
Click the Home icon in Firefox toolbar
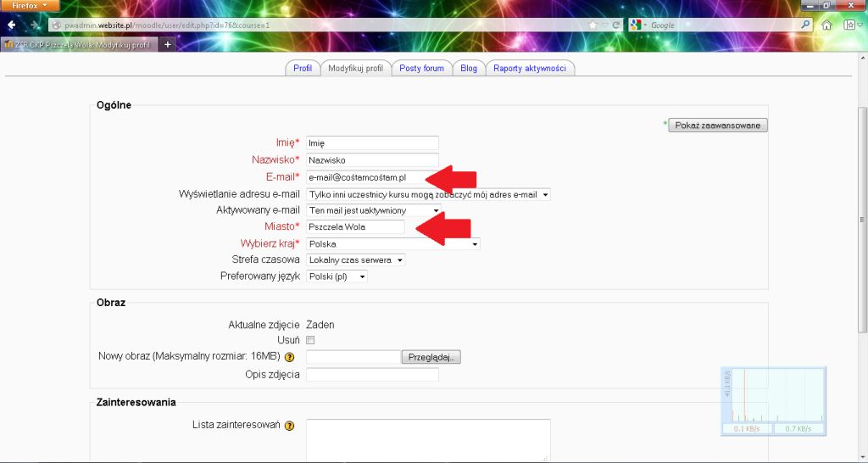click(x=826, y=25)
